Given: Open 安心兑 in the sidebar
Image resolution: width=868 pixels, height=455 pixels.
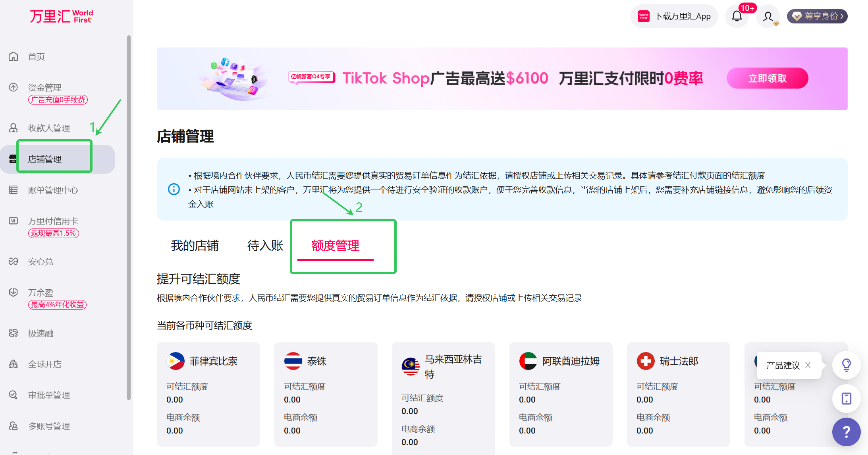Looking at the screenshot, I should point(41,261).
